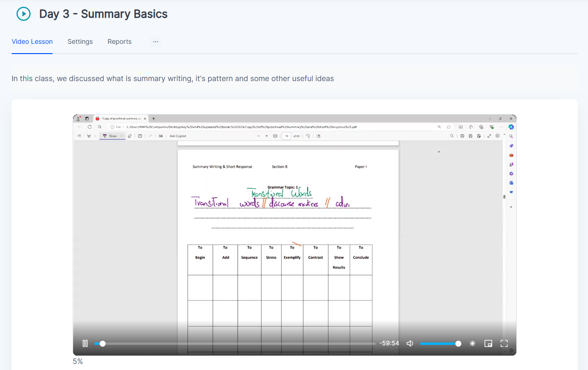
Task: Open the video player settings asterisk icon
Action: point(473,343)
